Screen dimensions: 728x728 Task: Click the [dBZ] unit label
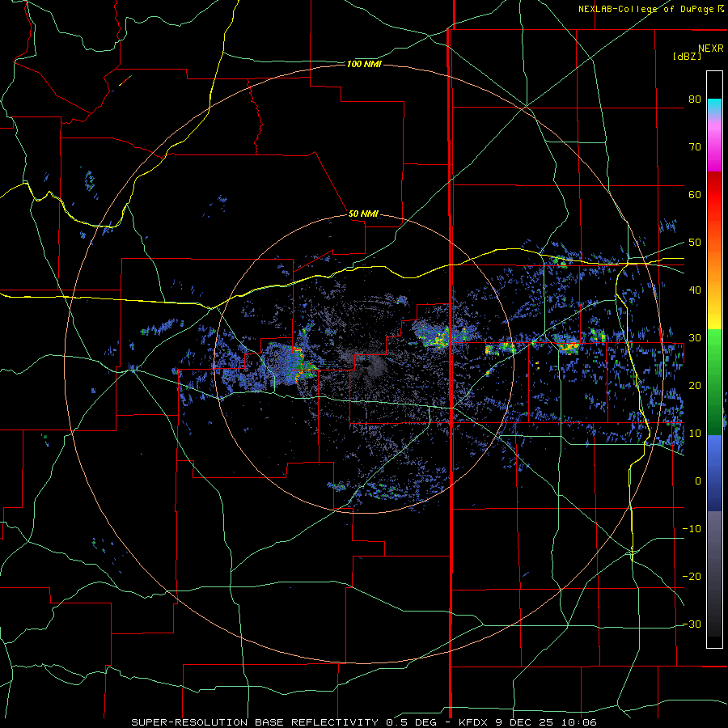687,56
